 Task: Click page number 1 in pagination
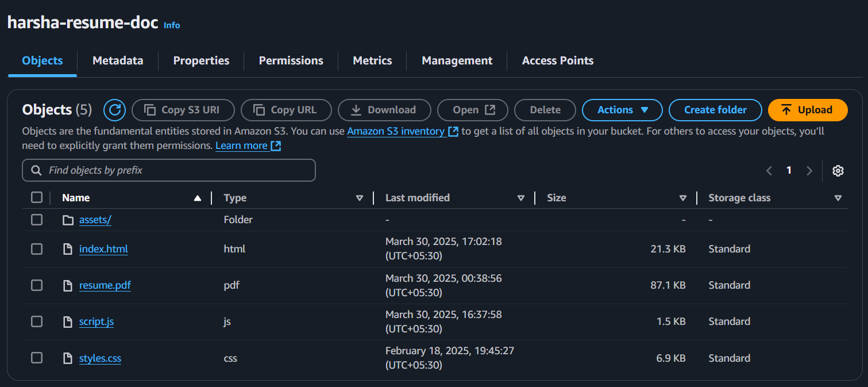789,170
